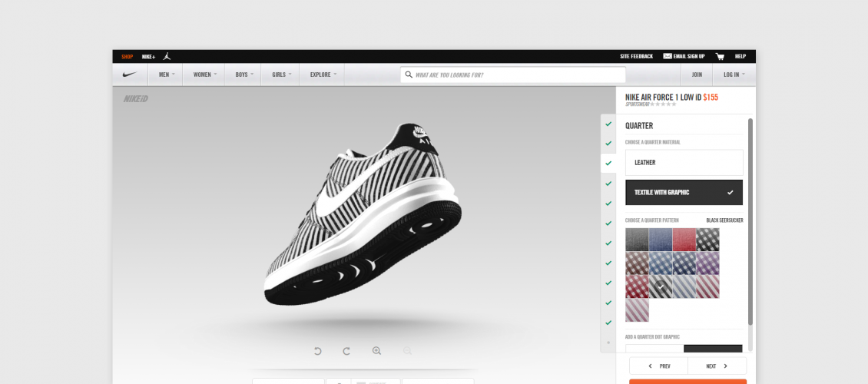Click the product search field
Viewport: 868px width, 384px height.
tap(513, 75)
